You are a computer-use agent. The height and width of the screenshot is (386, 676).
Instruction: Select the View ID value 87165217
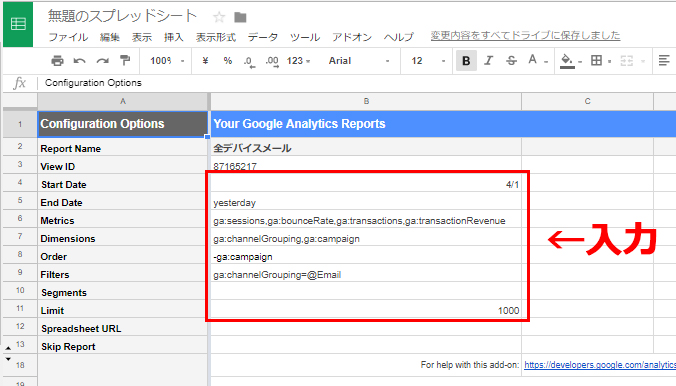366,166
